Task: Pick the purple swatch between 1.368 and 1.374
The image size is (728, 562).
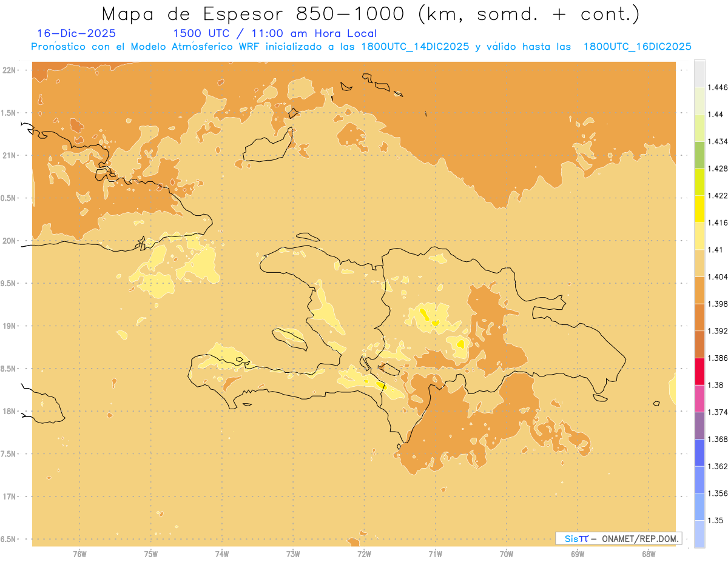Action: pos(699,426)
